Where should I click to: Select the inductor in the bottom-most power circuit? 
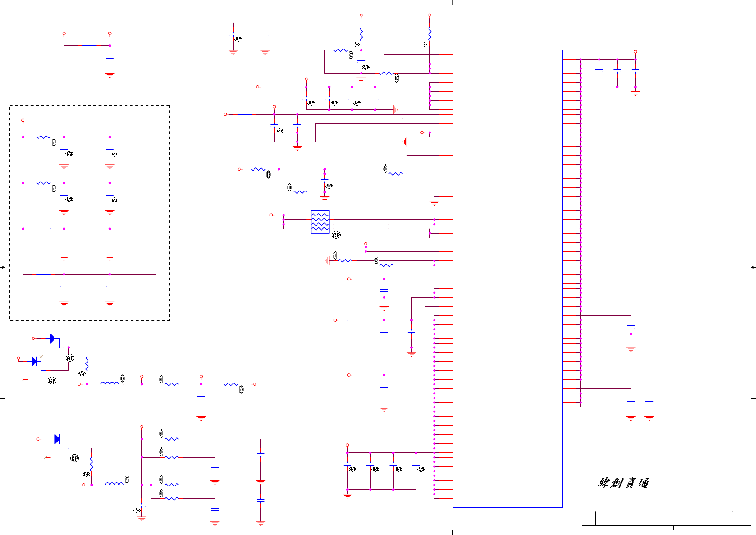[x=114, y=484]
